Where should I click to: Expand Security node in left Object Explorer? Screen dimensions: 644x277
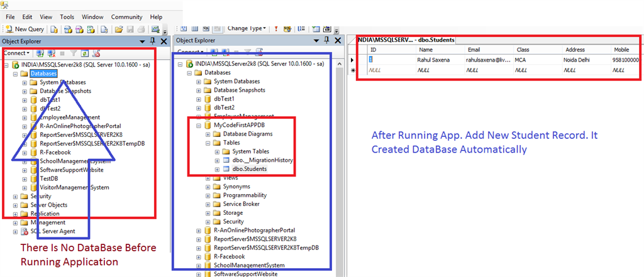click(15, 197)
